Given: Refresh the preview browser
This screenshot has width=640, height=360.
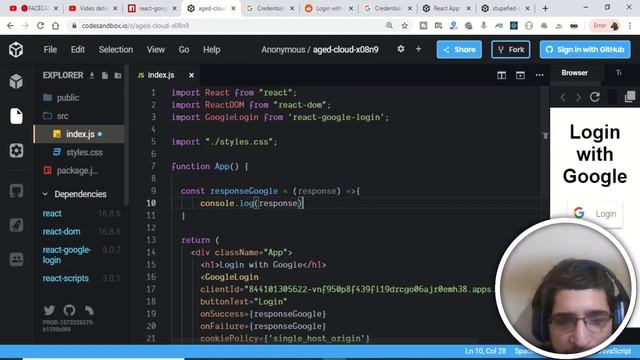Looking at the screenshot, I should point(595,97).
